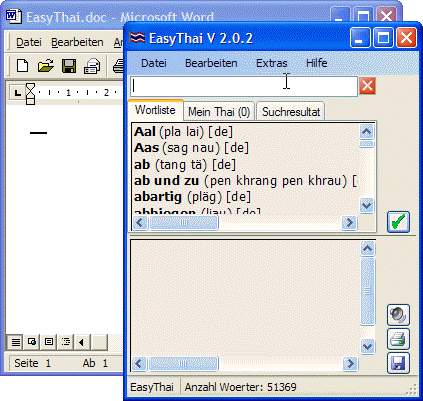
Task: Open EasyThai Datei menu
Action: (x=154, y=63)
